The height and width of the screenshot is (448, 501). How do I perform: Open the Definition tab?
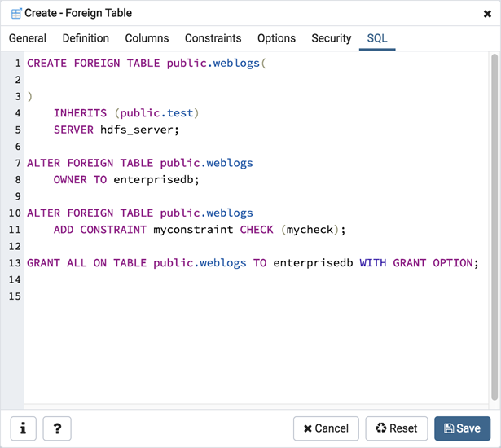[x=86, y=38]
